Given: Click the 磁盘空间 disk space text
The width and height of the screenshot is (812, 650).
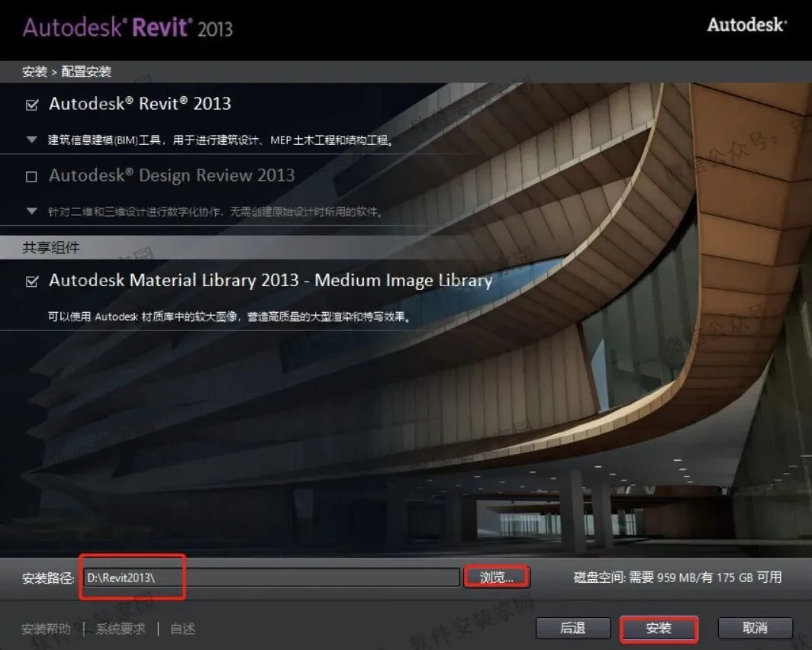Looking at the screenshot, I should point(678,577).
